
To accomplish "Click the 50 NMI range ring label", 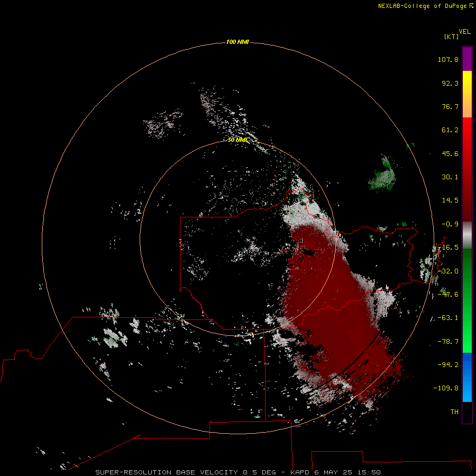I will coord(237,140).
